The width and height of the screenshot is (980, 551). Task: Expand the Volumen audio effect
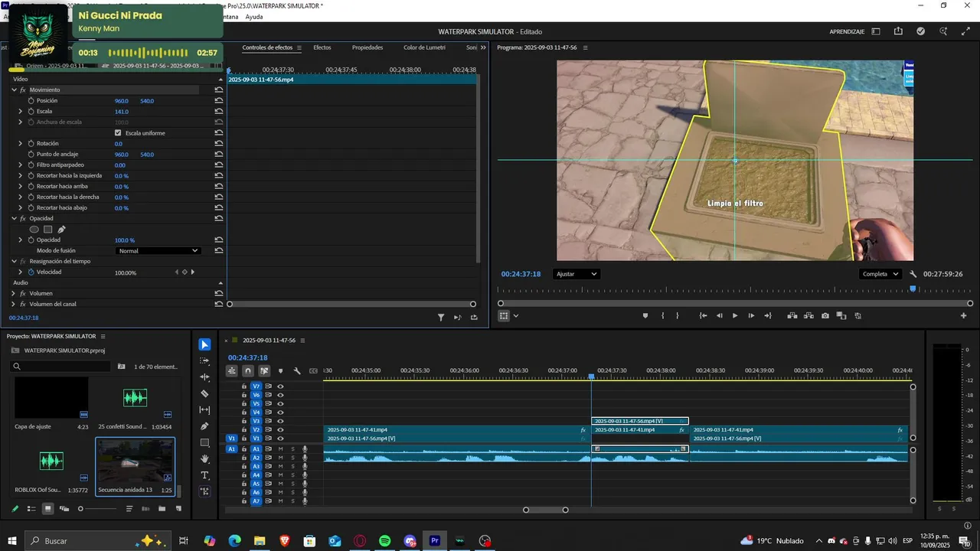[x=14, y=294]
